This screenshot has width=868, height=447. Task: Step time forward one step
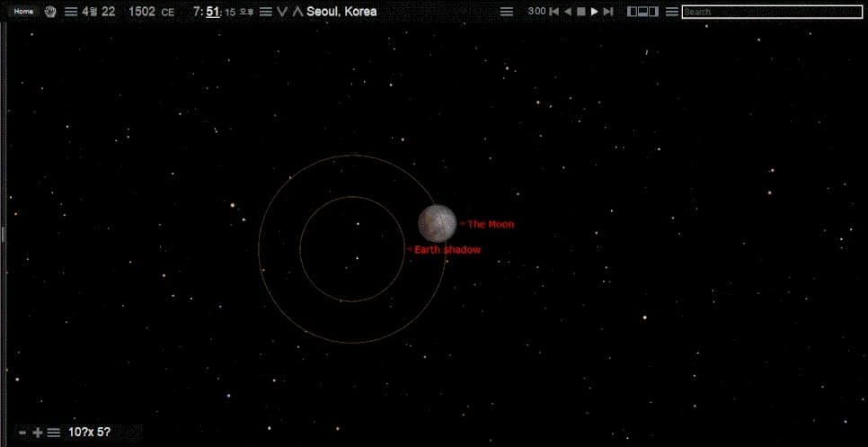tap(608, 12)
